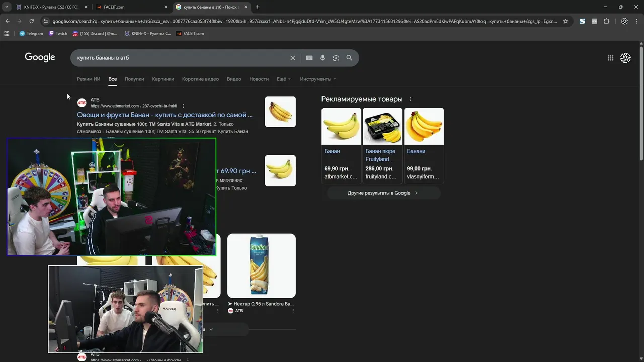Screen dimensions: 644x362
Task: Expand the Ещё dropdown
Action: [284, 79]
